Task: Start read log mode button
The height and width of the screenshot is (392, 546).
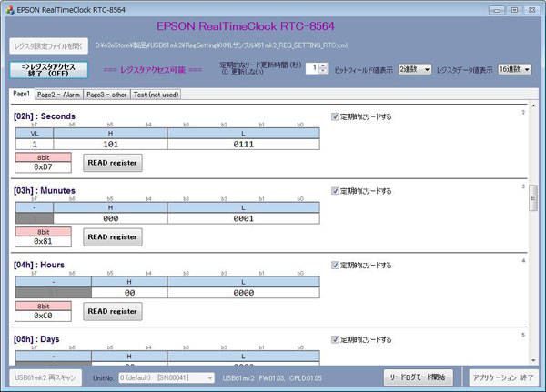Action: [x=419, y=377]
